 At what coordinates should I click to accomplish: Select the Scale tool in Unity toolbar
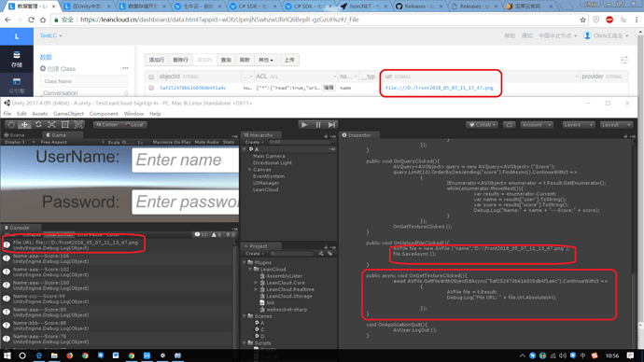click(51, 125)
